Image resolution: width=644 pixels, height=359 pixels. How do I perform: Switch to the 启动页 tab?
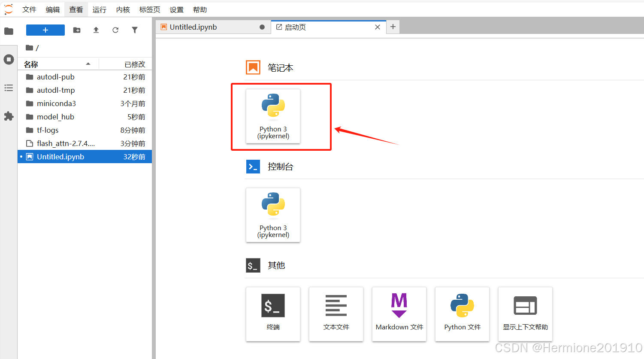click(329, 27)
